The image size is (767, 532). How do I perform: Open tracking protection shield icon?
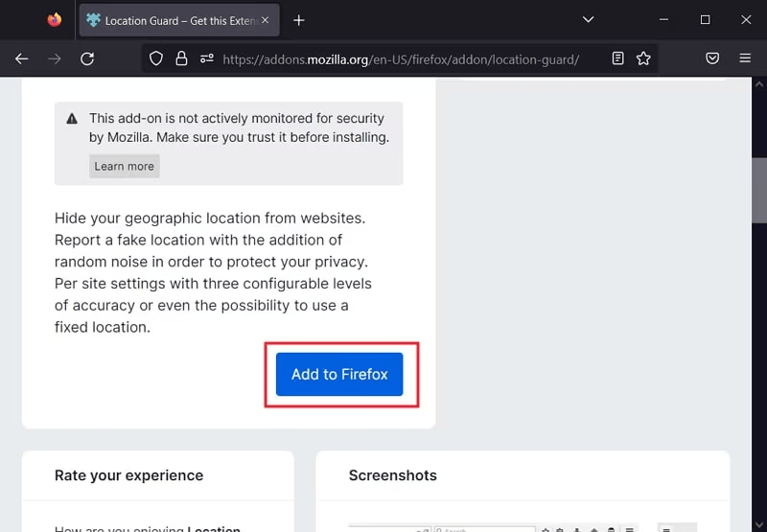coord(157,58)
